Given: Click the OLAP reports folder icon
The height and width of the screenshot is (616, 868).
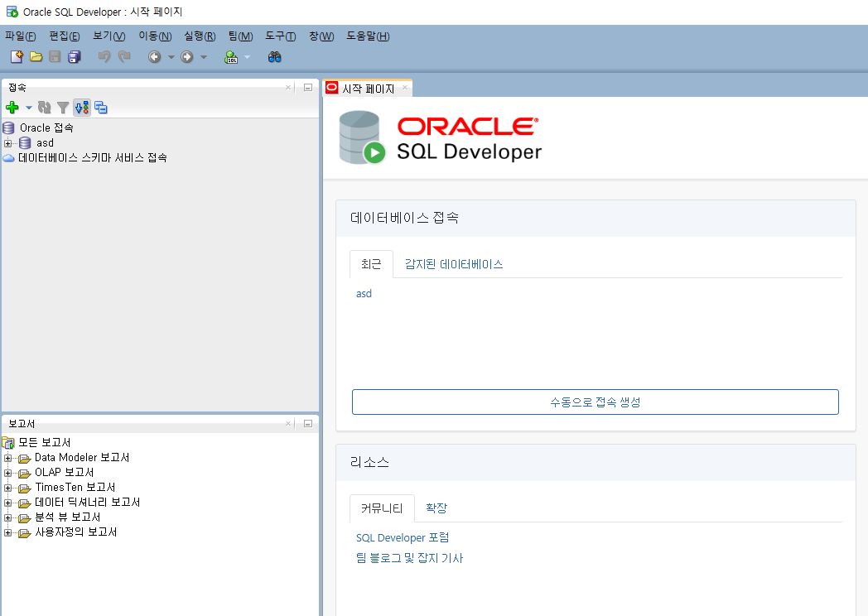Looking at the screenshot, I should (x=24, y=473).
